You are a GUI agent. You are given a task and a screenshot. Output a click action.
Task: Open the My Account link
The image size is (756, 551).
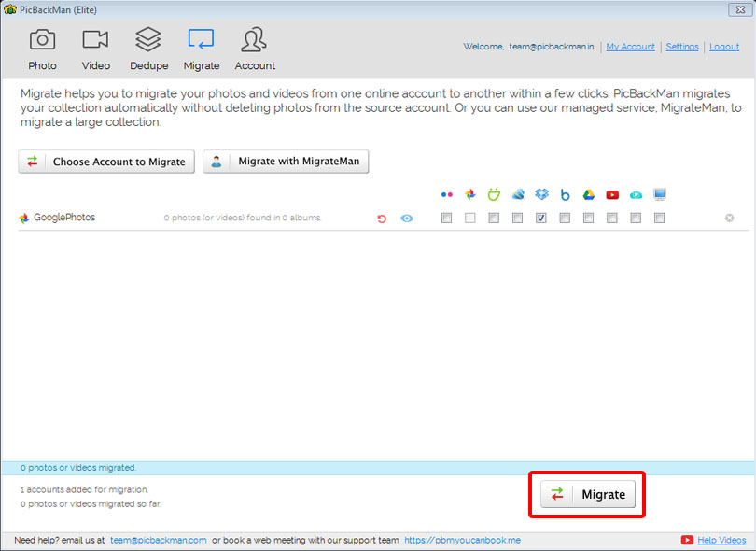pyautogui.click(x=630, y=47)
